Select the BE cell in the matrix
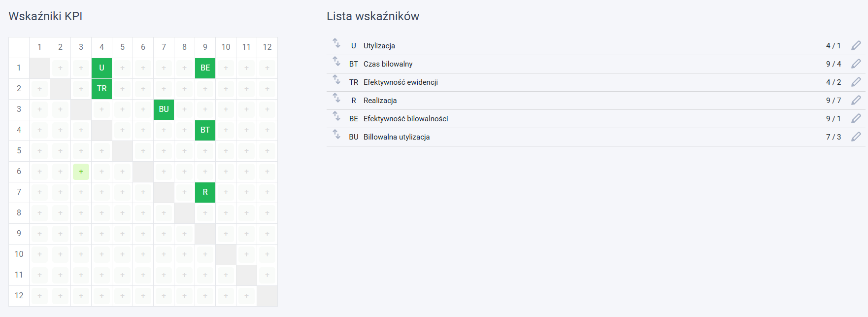This screenshot has height=317, width=868. [x=205, y=68]
